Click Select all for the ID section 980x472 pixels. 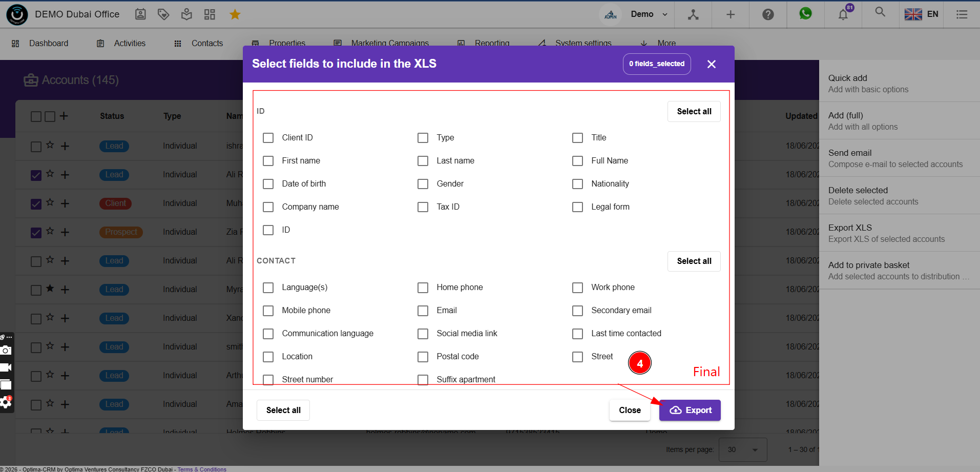click(694, 111)
